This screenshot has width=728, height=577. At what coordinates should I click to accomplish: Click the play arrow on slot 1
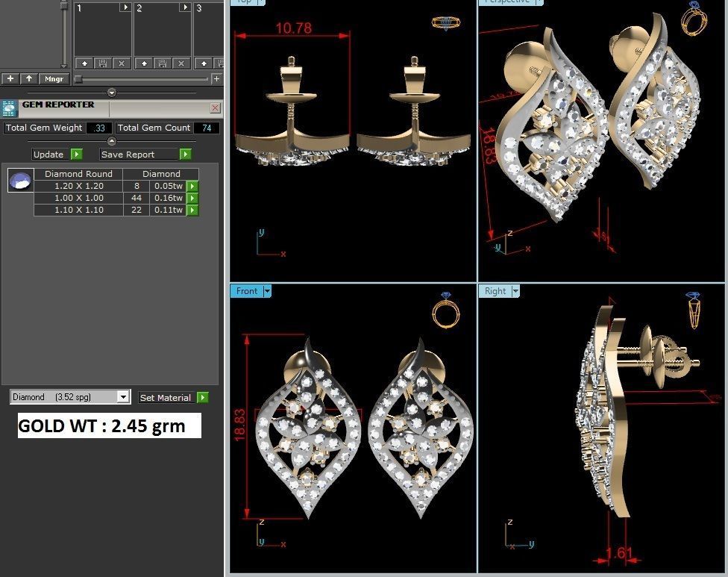click(x=125, y=7)
